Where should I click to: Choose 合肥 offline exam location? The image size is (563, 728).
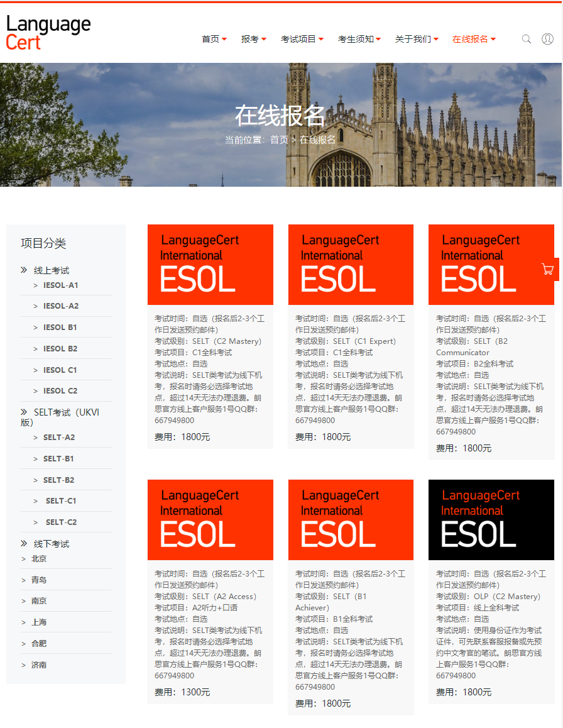click(39, 644)
